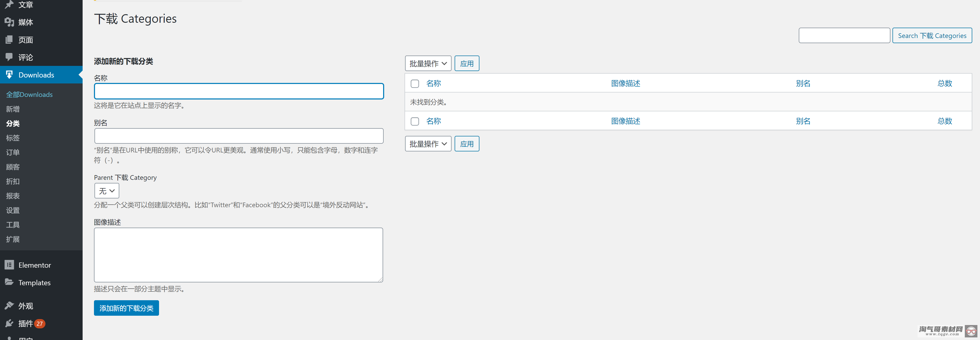Open 订单 orders submenu
The height and width of the screenshot is (340, 980).
[x=13, y=152]
